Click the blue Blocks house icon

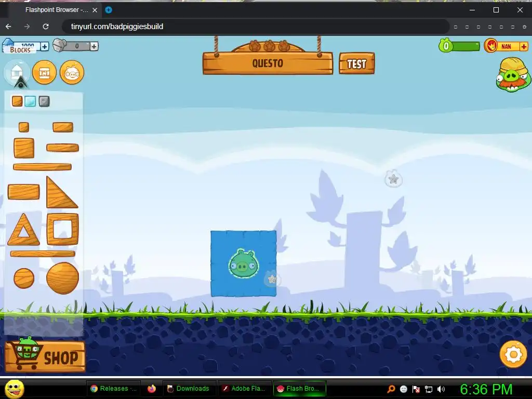pos(8,45)
